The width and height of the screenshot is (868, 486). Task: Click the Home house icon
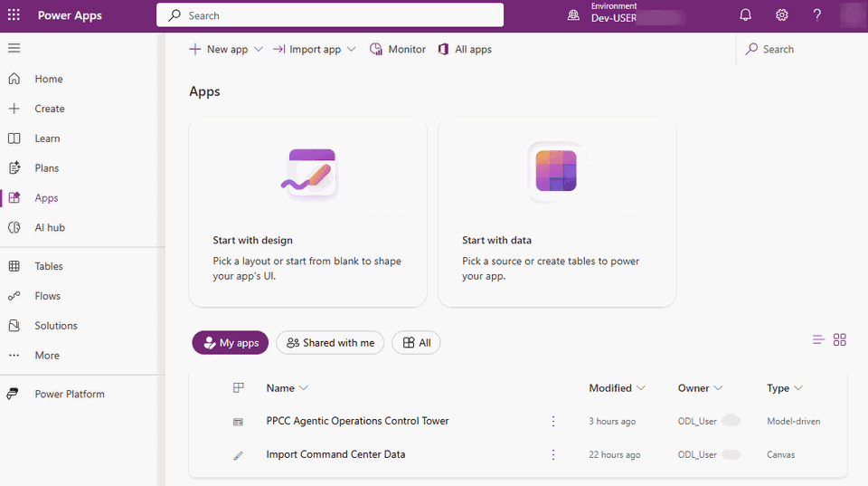[x=14, y=79]
